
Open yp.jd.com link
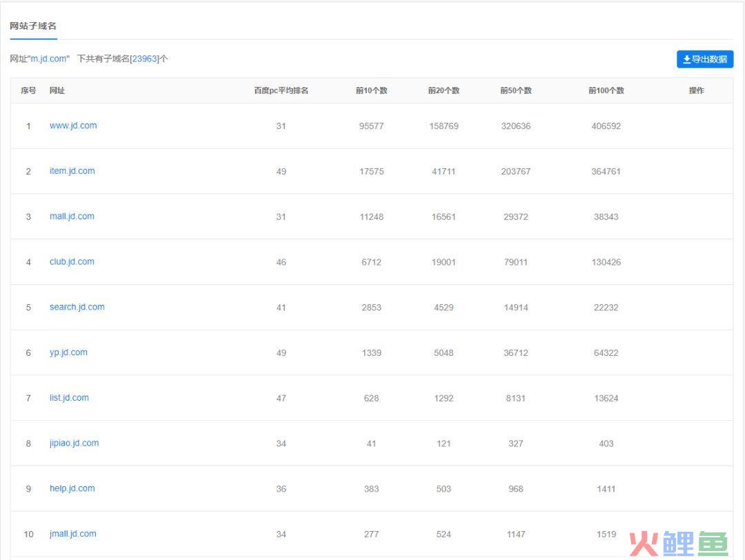pyautogui.click(x=68, y=352)
